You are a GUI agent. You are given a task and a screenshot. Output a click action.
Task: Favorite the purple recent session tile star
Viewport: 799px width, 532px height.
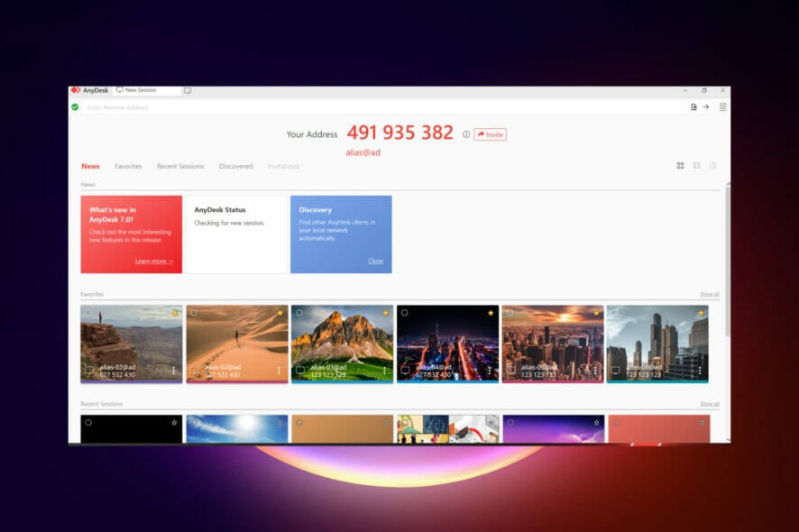[x=596, y=422]
